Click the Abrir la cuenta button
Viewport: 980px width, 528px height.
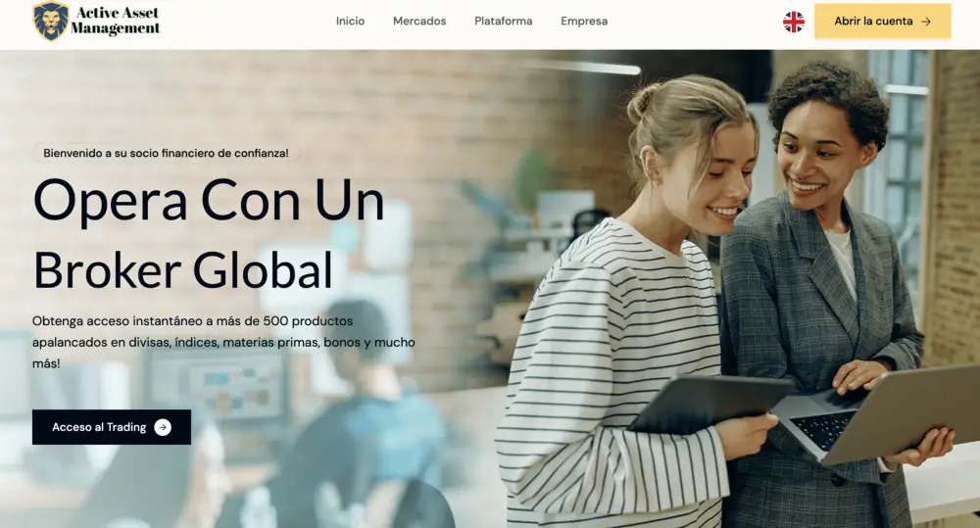point(883,22)
